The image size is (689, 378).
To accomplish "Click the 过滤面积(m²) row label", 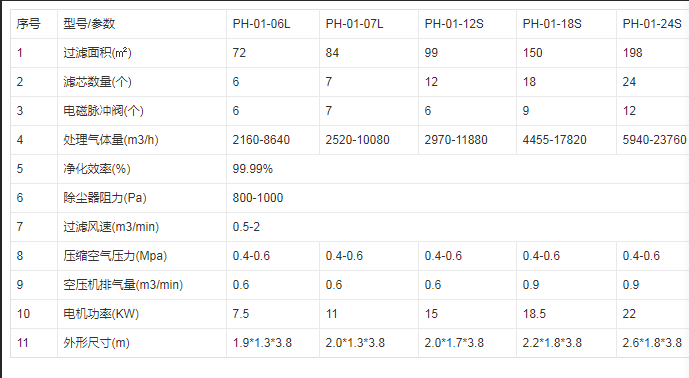I will point(98,53).
